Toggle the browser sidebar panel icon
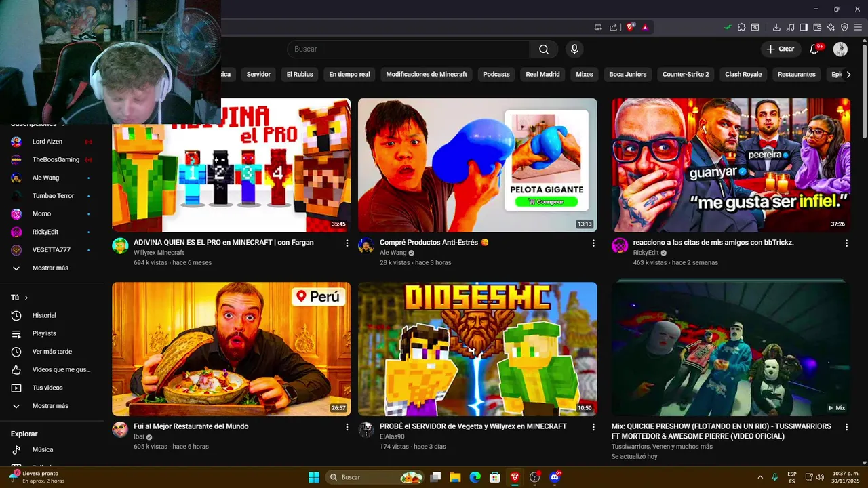The image size is (868, 488). (804, 27)
